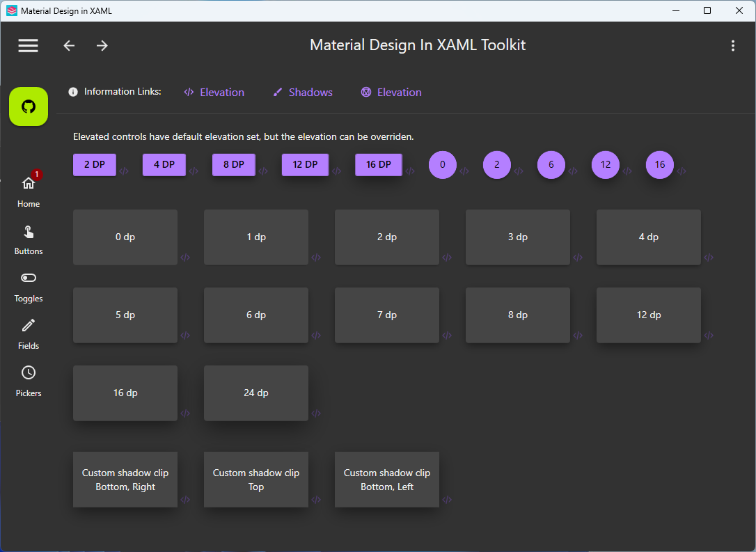Show code for Bottom, Right clip card
This screenshot has height=552, width=756.
coord(185,500)
